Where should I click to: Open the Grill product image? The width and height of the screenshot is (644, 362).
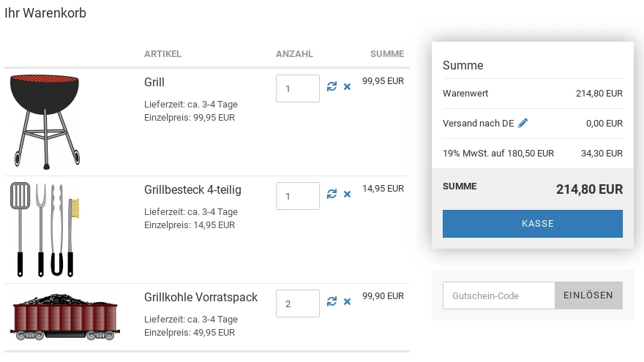coord(45,122)
